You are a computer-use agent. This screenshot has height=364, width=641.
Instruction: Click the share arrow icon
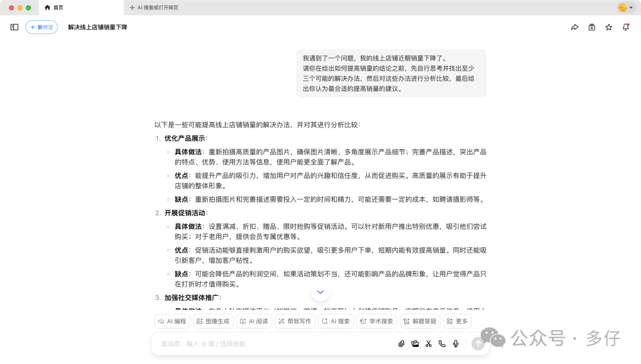pyautogui.click(x=575, y=27)
